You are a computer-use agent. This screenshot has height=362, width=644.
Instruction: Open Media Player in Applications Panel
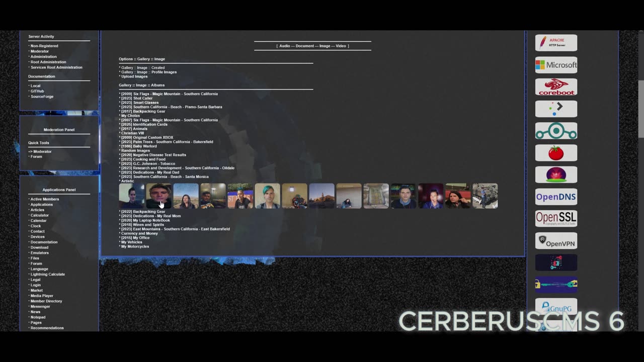pos(42,296)
